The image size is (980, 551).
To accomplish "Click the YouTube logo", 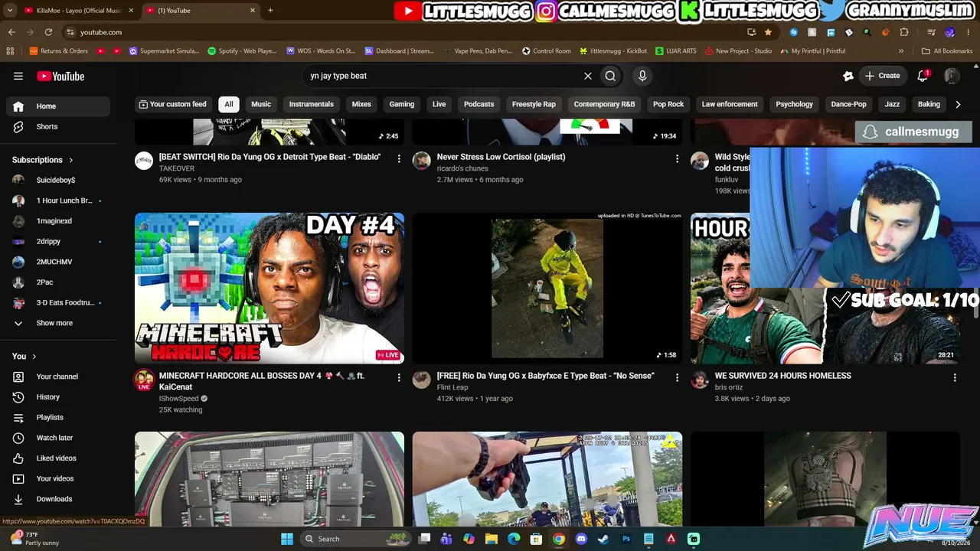I will [x=60, y=76].
